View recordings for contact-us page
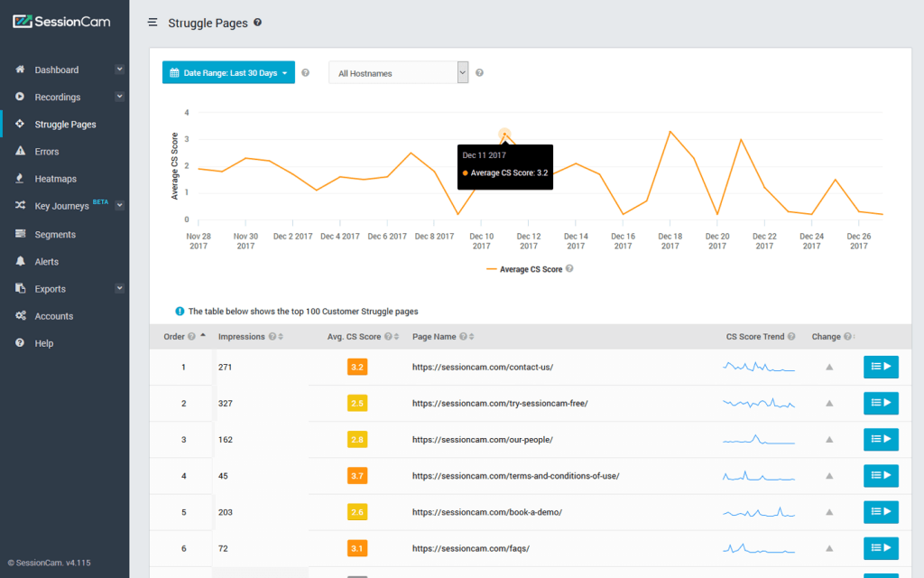This screenshot has width=924, height=578. point(881,367)
